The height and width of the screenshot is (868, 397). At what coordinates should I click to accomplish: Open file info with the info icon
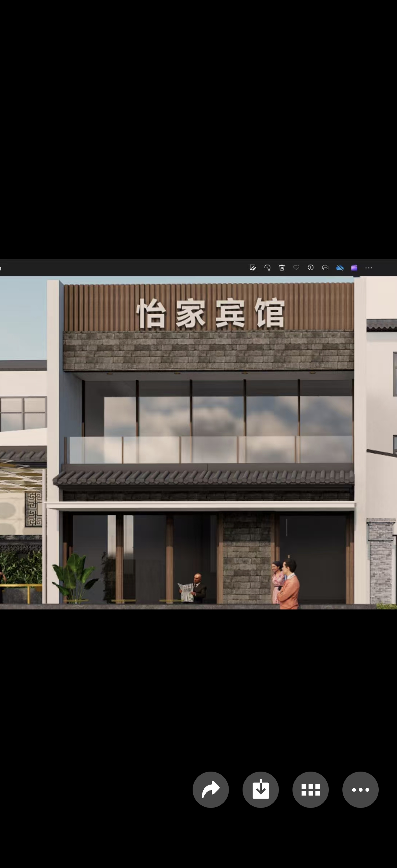pyautogui.click(x=311, y=268)
